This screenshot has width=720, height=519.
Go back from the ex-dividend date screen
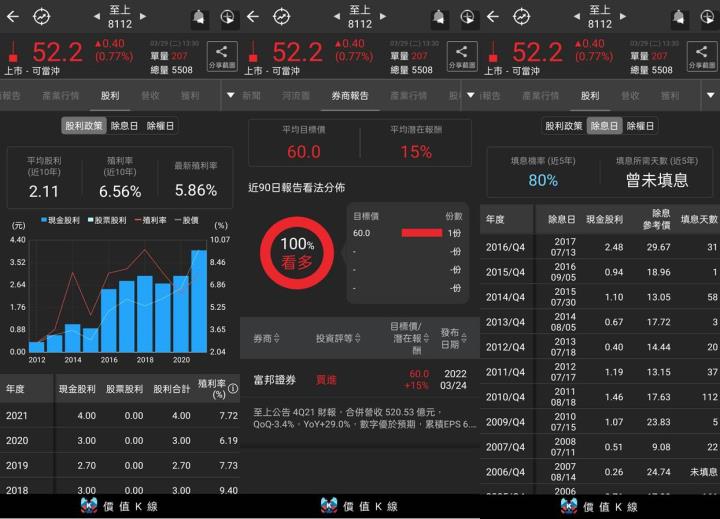click(493, 17)
